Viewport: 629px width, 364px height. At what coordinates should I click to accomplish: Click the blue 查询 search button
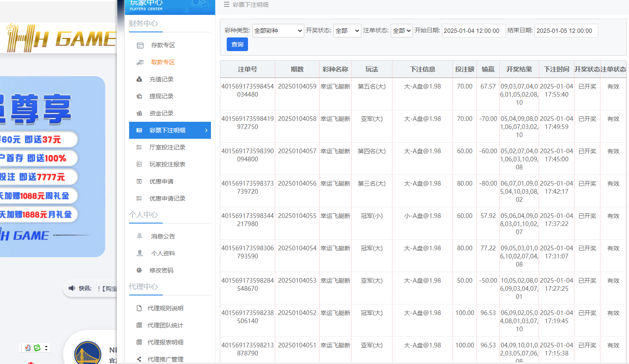coord(237,44)
